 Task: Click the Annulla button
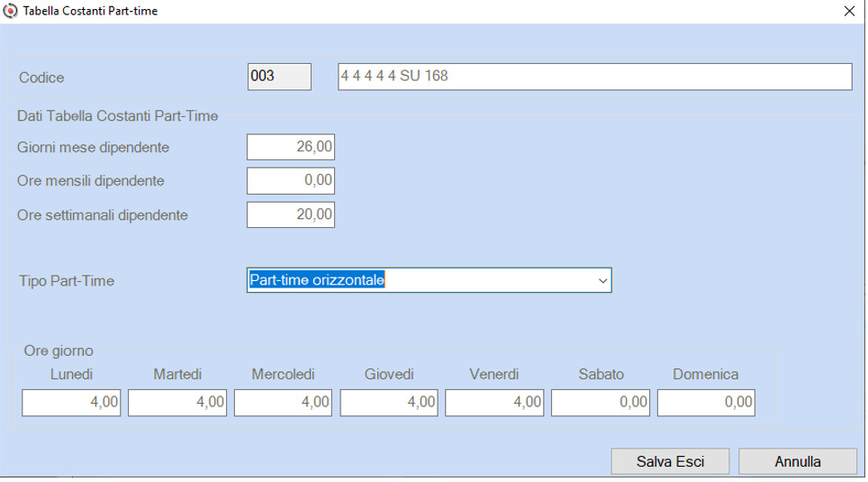pos(797,461)
